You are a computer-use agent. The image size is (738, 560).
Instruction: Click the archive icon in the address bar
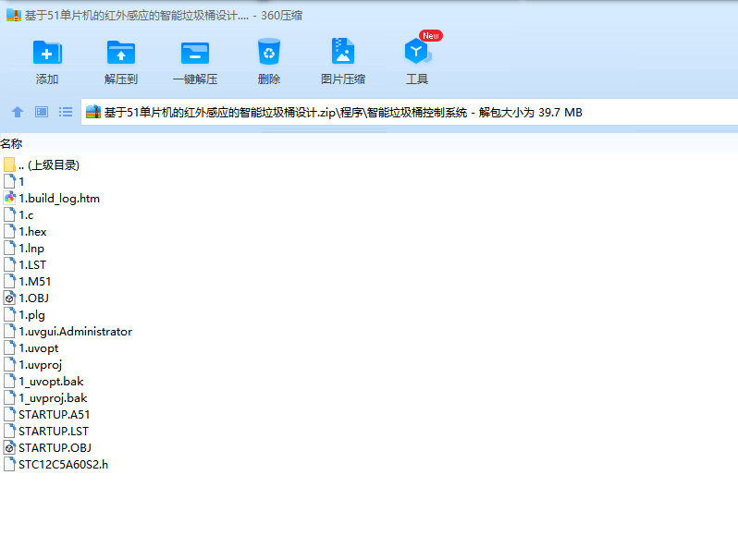point(93,112)
